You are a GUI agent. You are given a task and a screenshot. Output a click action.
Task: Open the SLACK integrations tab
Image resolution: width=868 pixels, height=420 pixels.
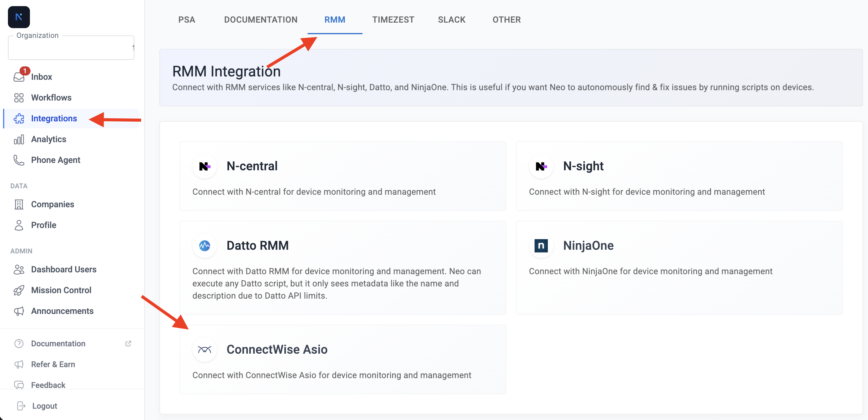click(451, 20)
